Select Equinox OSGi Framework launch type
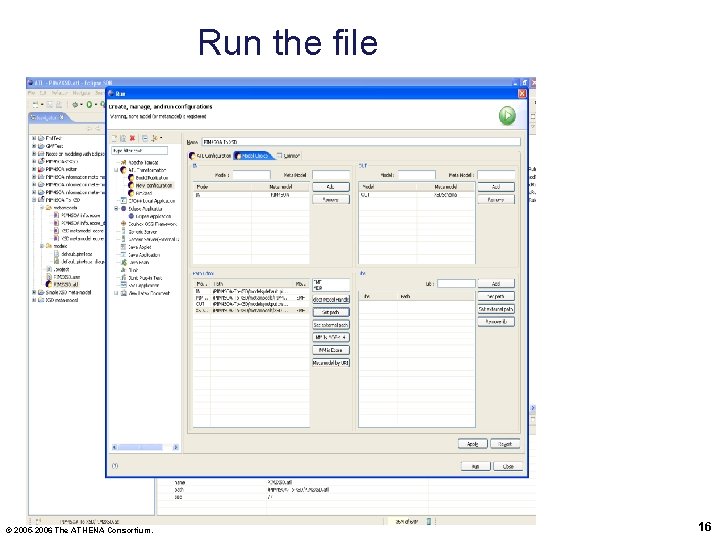This screenshot has width=720, height=540. [149, 224]
